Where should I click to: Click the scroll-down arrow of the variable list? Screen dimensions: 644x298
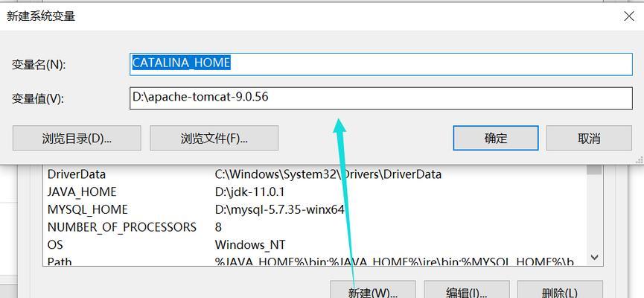[x=594, y=257]
